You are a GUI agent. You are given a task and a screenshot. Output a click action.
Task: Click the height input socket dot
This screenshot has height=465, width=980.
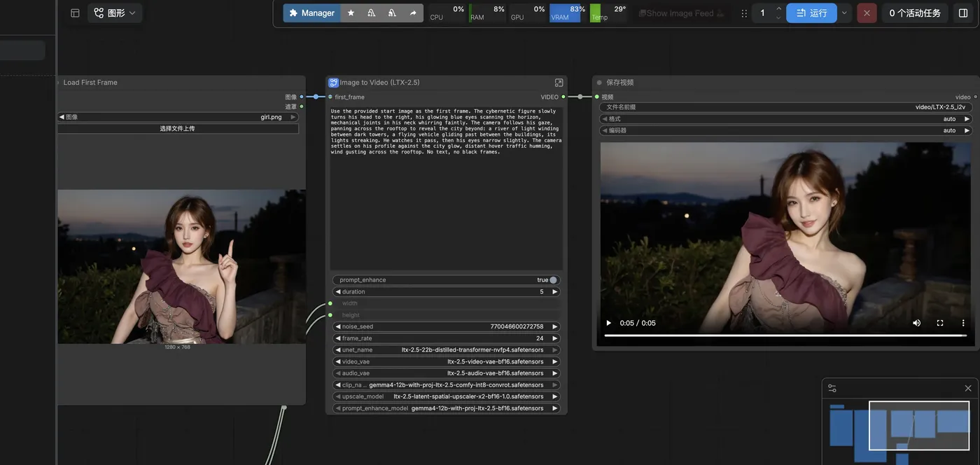pyautogui.click(x=330, y=315)
